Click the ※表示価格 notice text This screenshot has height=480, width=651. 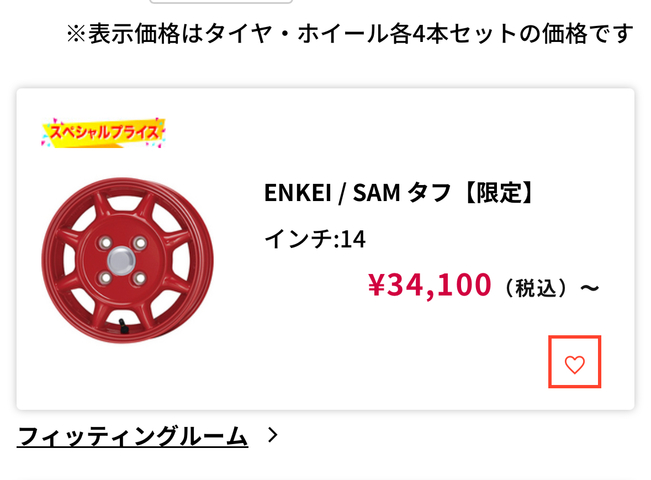(350, 34)
